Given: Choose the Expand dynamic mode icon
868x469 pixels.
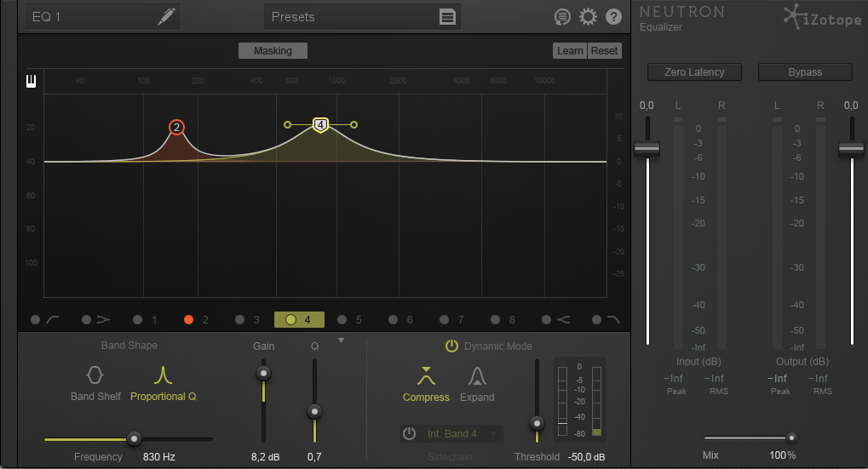Looking at the screenshot, I should coord(477,375).
